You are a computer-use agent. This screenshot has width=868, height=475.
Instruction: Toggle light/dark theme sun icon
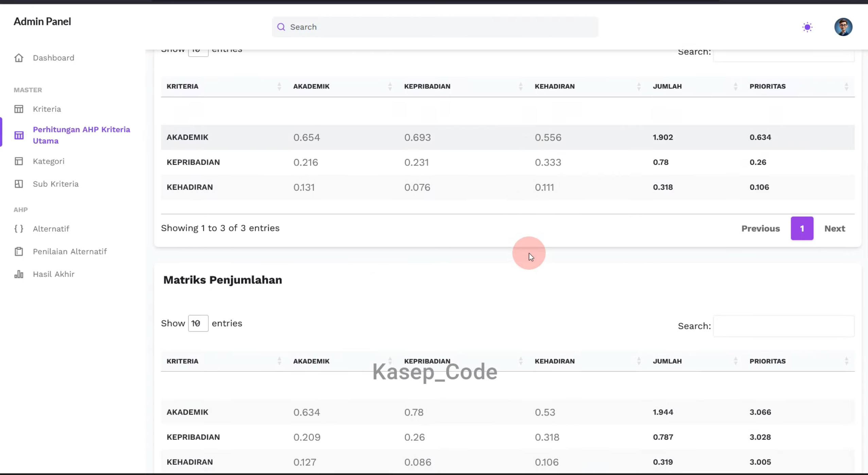pos(807,27)
